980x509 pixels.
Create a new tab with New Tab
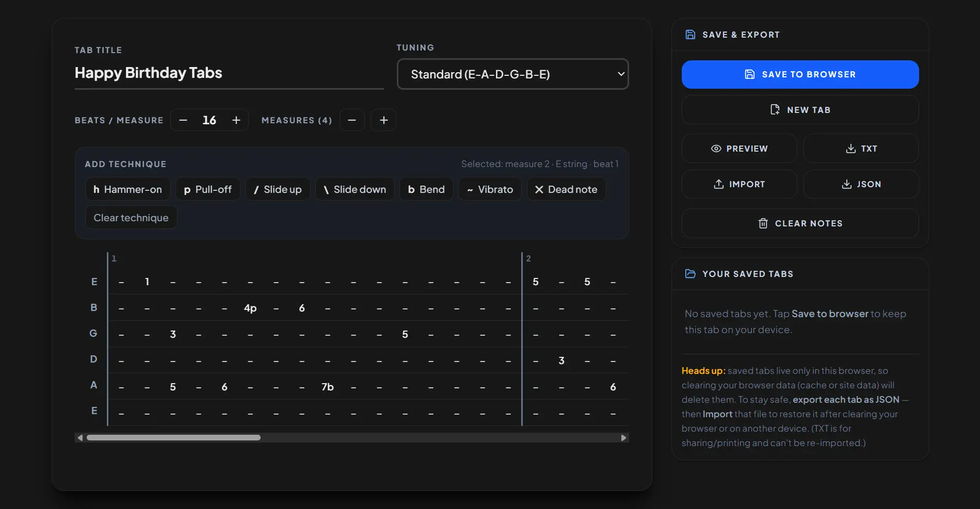800,110
